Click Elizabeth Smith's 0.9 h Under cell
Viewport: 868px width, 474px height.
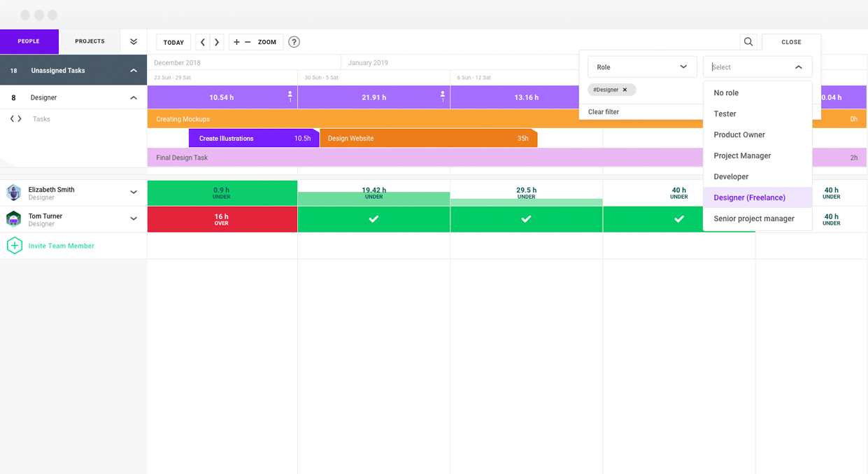click(222, 193)
